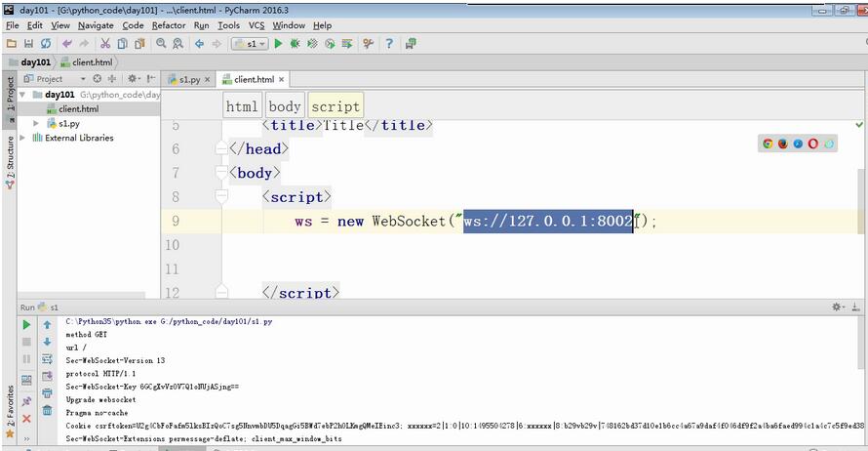Close the s1.py editor tab
The height and width of the screenshot is (451, 868).
coord(207,80)
